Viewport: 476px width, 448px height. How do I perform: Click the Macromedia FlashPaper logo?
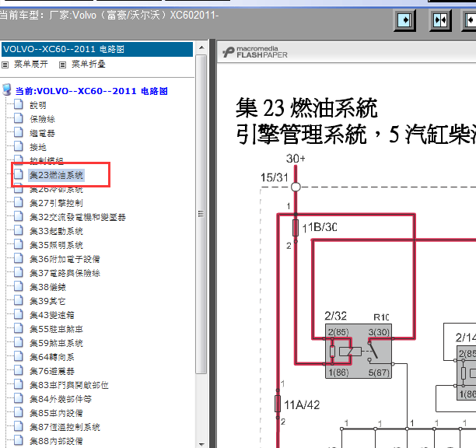coord(254,52)
